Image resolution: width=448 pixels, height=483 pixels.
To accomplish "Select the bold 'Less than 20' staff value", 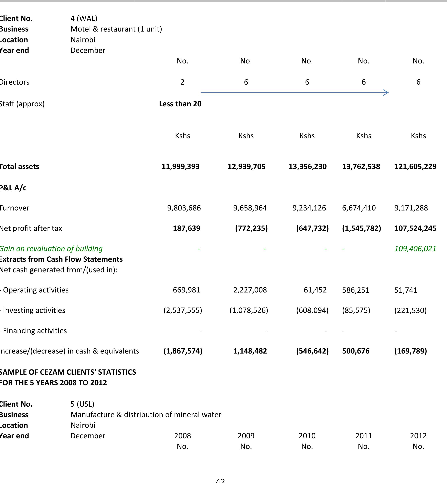I will pos(180,104).
